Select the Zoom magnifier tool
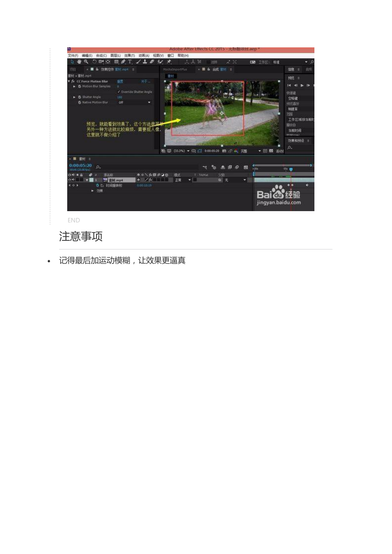The width and height of the screenshot is (392, 554). [86, 62]
